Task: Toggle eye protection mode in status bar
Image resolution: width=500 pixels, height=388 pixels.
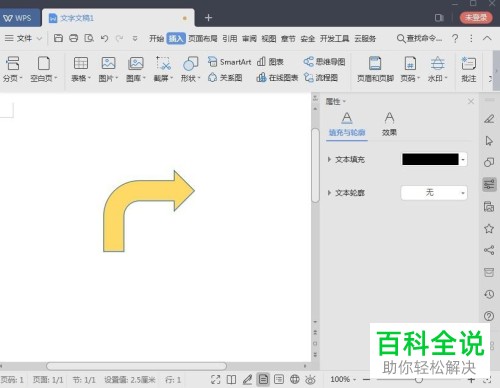Action: click(310, 379)
